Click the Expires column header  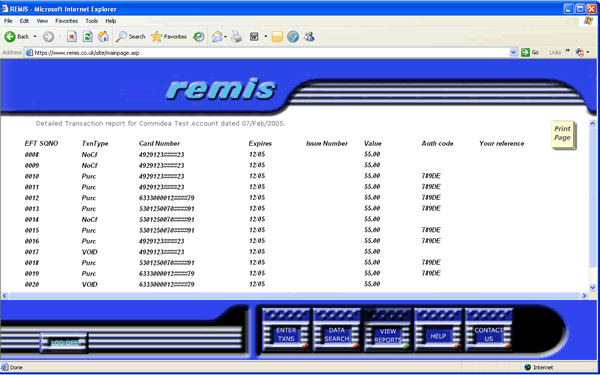pos(260,144)
